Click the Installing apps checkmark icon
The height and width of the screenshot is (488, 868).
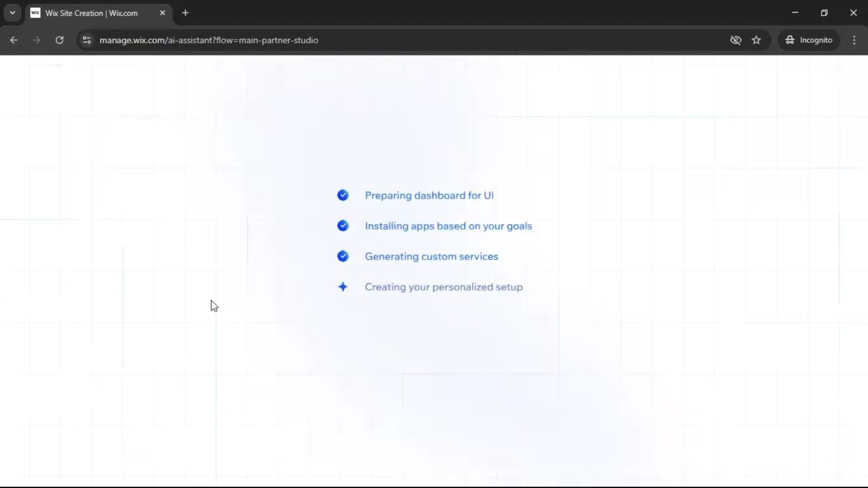pyautogui.click(x=343, y=225)
